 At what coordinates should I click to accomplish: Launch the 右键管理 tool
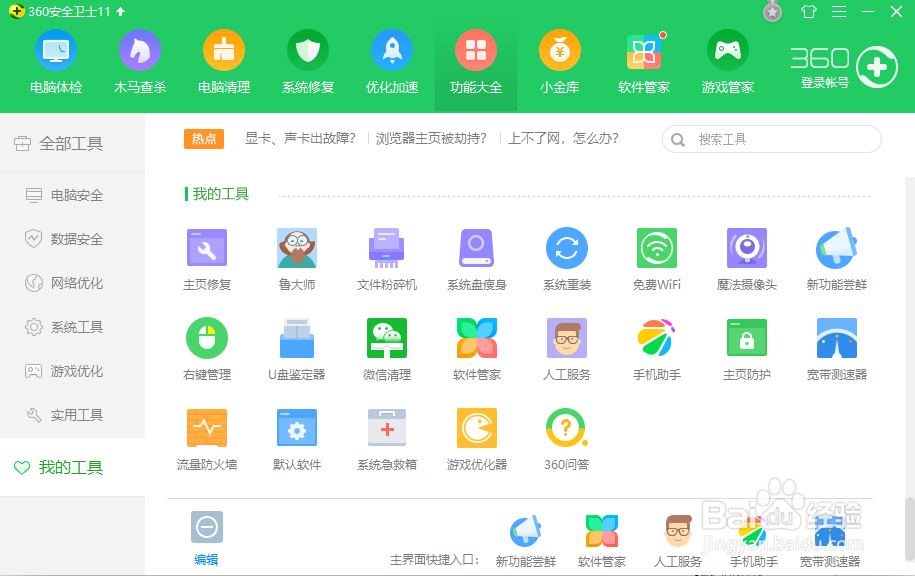pyautogui.click(x=207, y=349)
